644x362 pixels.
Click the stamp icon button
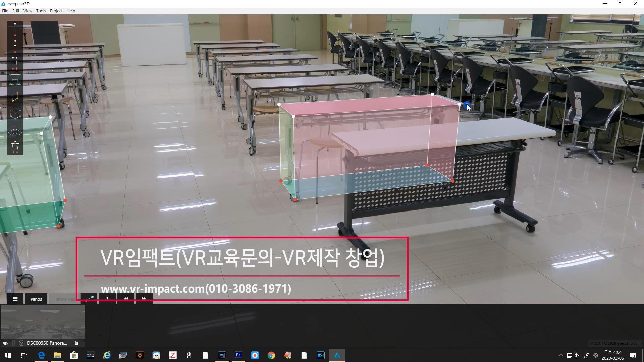coord(107,298)
